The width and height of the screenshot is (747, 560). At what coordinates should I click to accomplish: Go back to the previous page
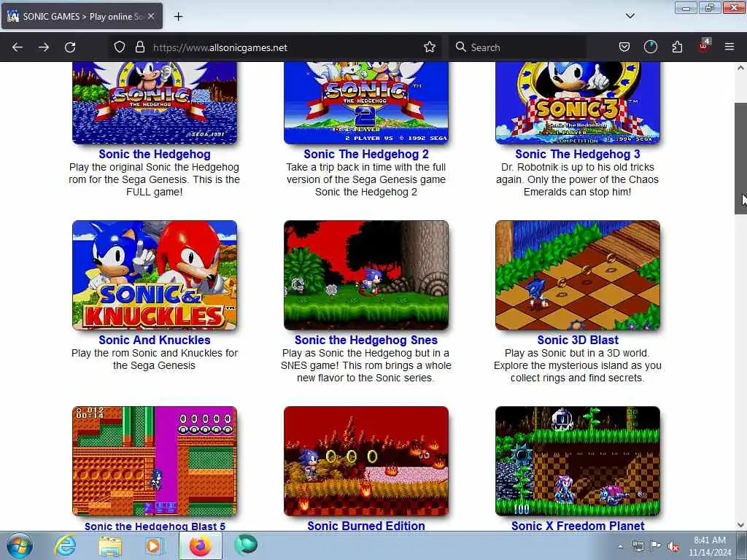(x=18, y=47)
